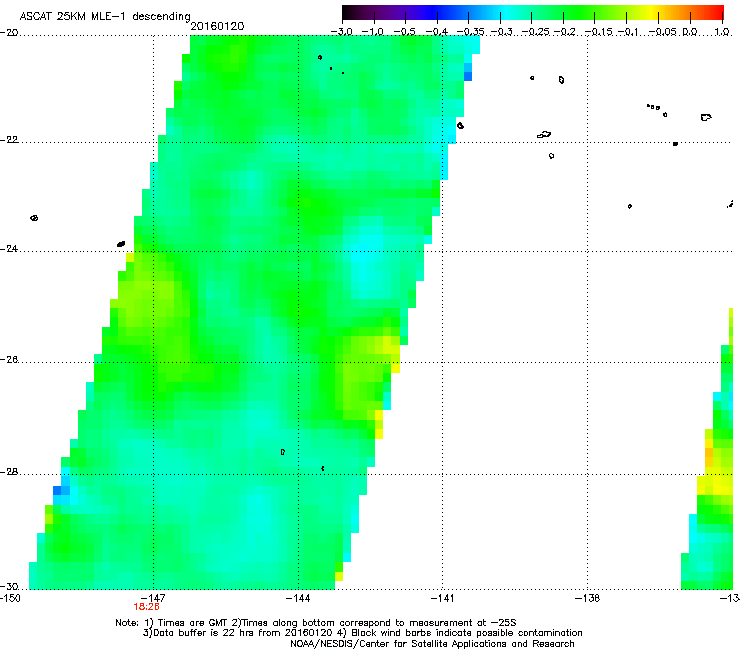The height and width of the screenshot is (650, 740).
Task: Click the longitude label -144
Action: 298,598
